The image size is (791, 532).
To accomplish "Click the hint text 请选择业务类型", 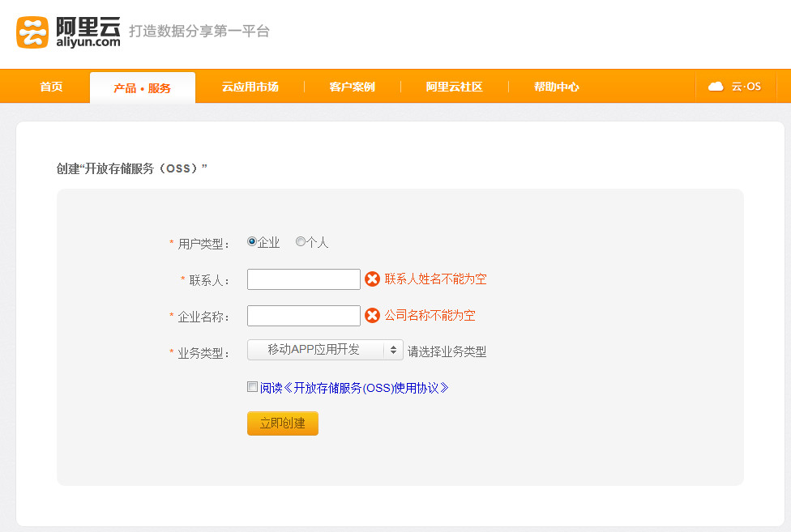I will (447, 351).
